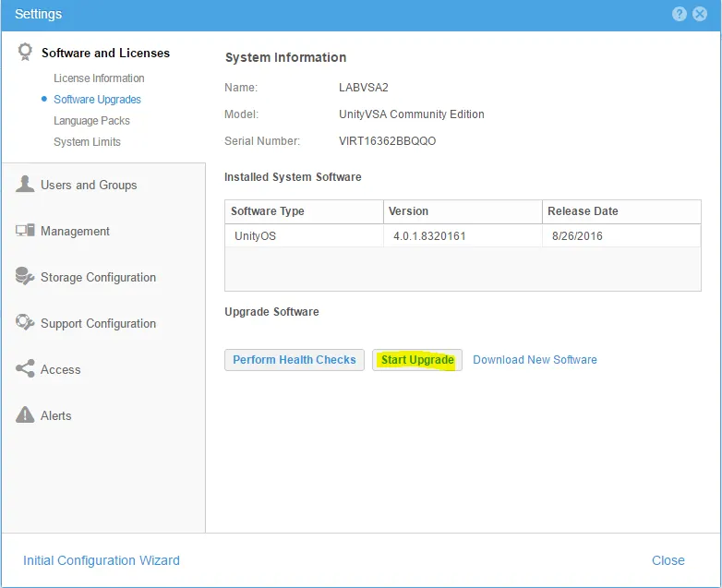Click version 4.0.1.8320161 cell
This screenshot has height=588, width=722.
(463, 235)
